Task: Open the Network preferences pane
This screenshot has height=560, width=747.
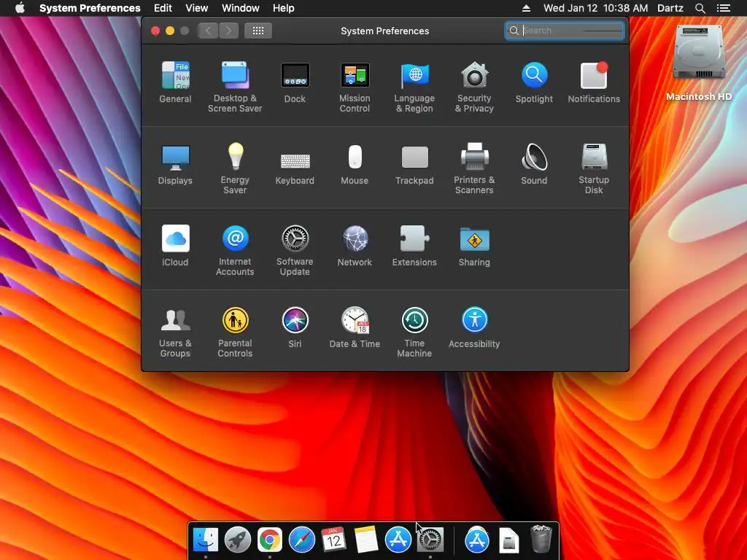Action: pos(355,245)
